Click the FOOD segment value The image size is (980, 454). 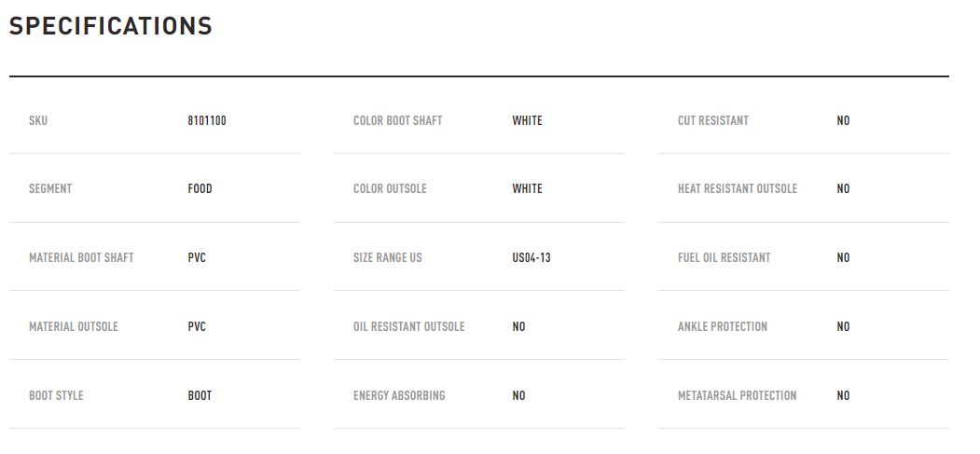(200, 188)
